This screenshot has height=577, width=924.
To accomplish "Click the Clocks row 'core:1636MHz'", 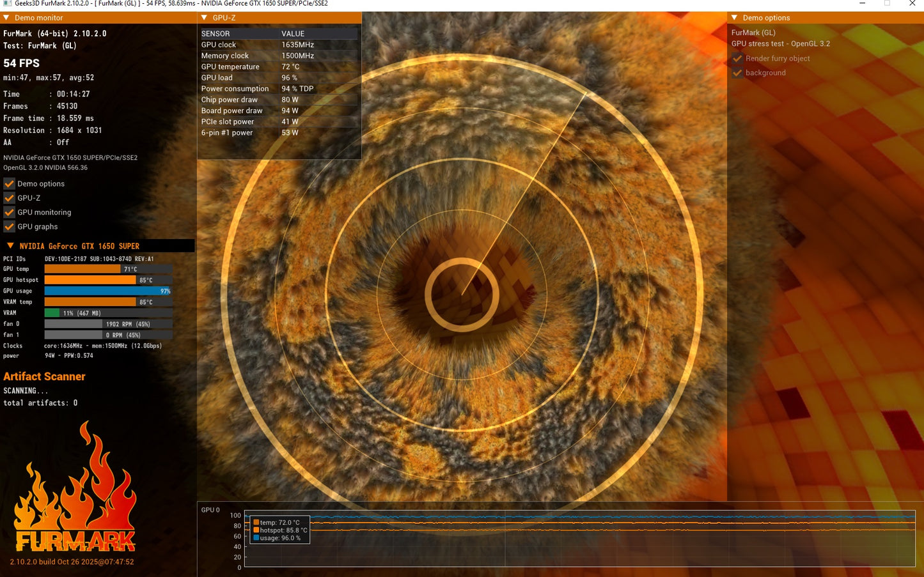I will [x=103, y=346].
